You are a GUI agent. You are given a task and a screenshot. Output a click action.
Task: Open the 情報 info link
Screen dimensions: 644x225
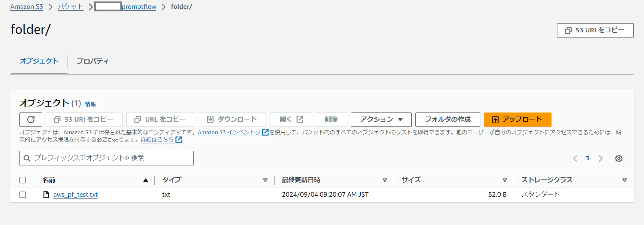pos(90,104)
